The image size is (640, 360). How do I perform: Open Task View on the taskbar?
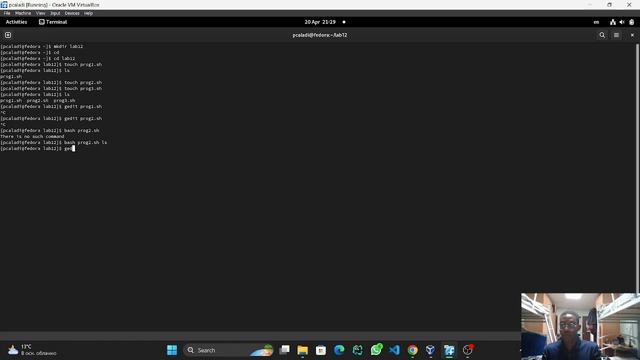coord(284,350)
